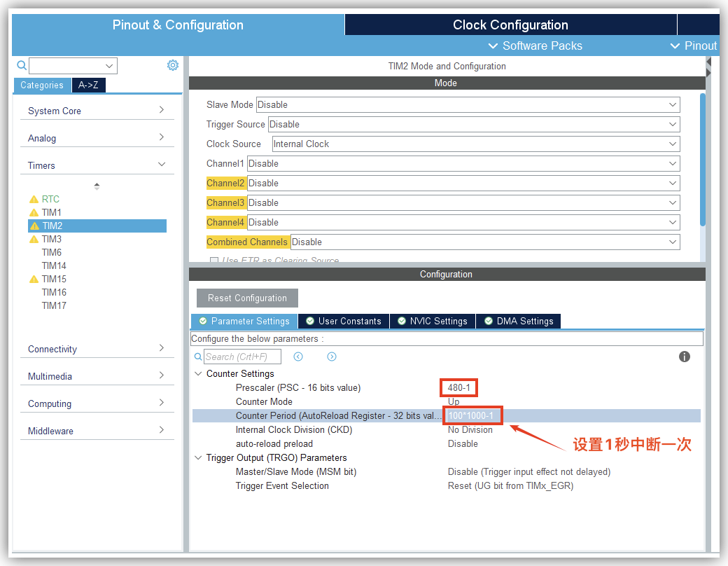Click the settings gear icon in categories panel
This screenshot has width=728, height=566.
point(173,65)
